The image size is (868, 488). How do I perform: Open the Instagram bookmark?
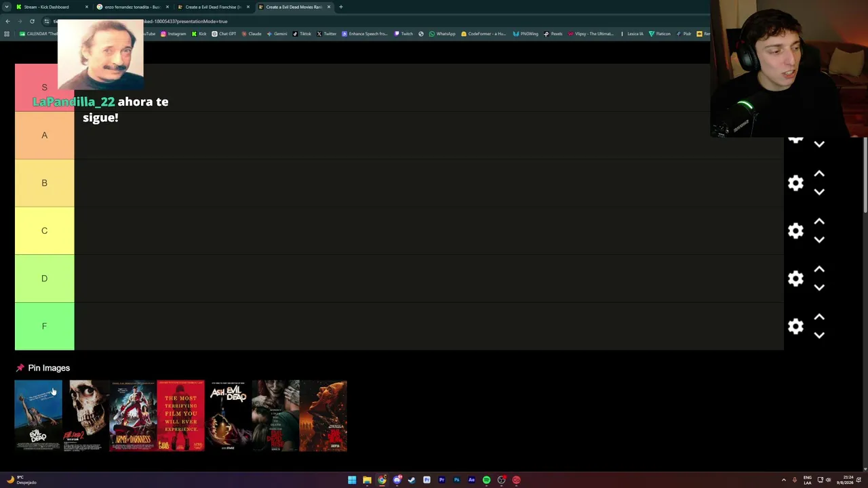(x=173, y=34)
